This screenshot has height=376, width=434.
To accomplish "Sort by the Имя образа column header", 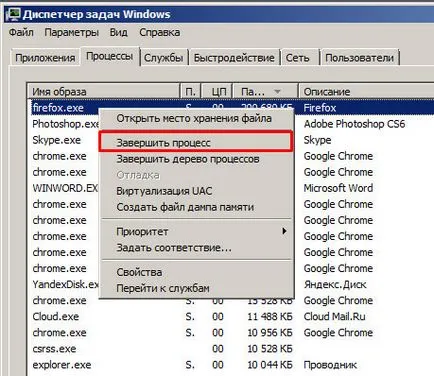I will [103, 91].
